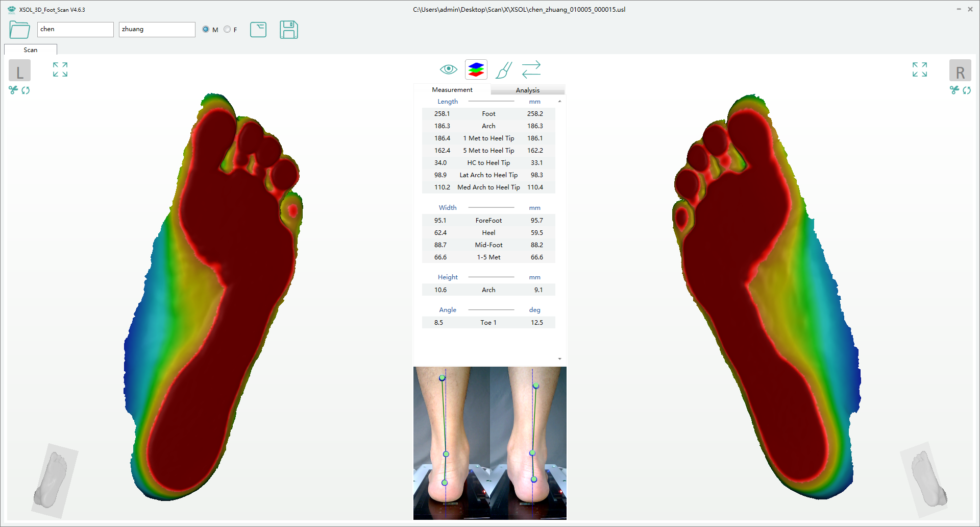Click the save floppy disk icon
This screenshot has height=527, width=980.
pyautogui.click(x=288, y=30)
